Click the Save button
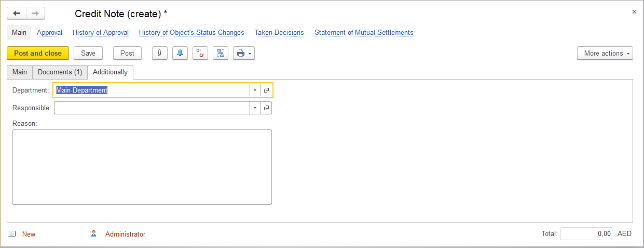The height and width of the screenshot is (248, 644). [x=88, y=54]
